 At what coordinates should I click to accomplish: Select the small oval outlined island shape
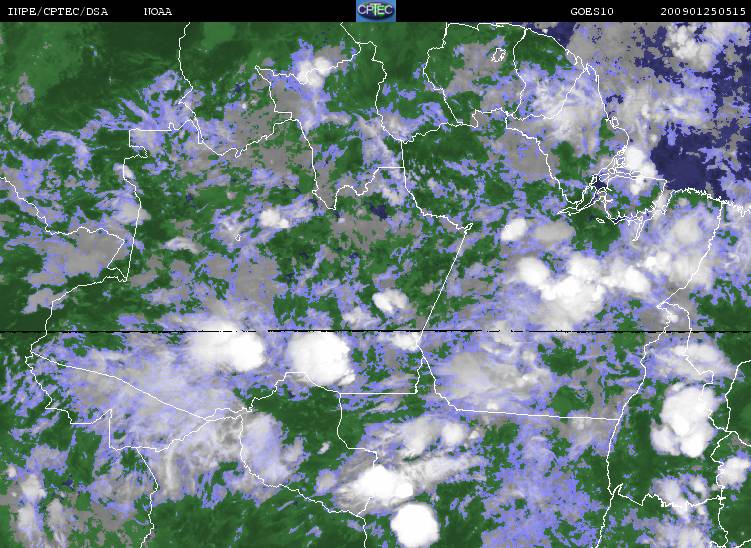[499, 55]
